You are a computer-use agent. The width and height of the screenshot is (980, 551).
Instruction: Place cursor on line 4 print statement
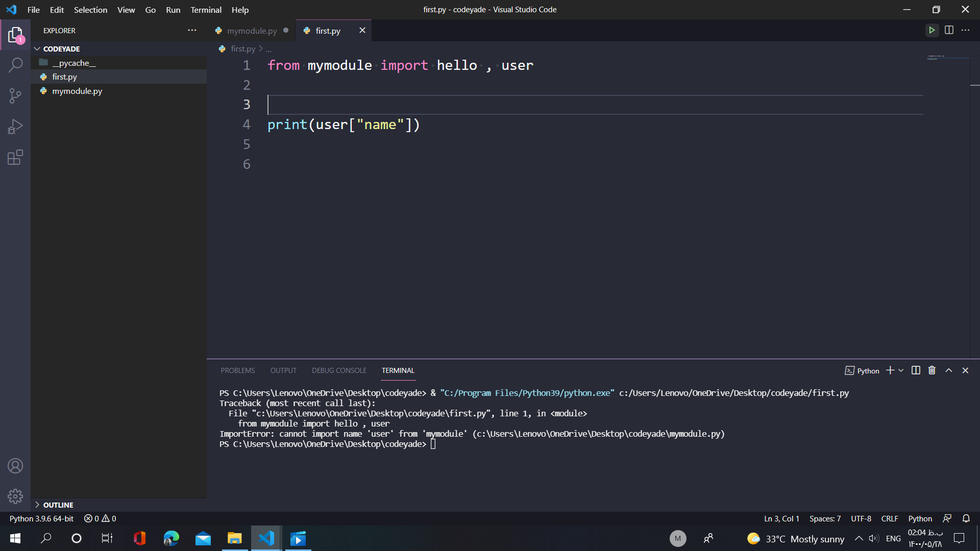344,124
